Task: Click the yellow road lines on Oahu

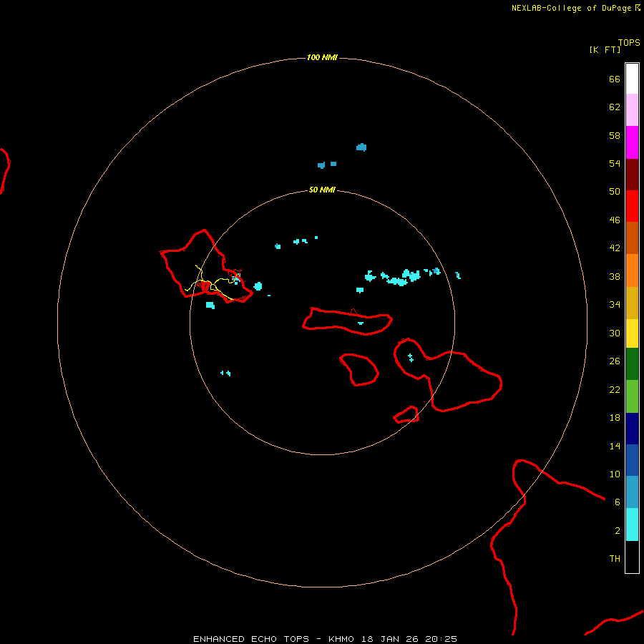Action: click(210, 283)
